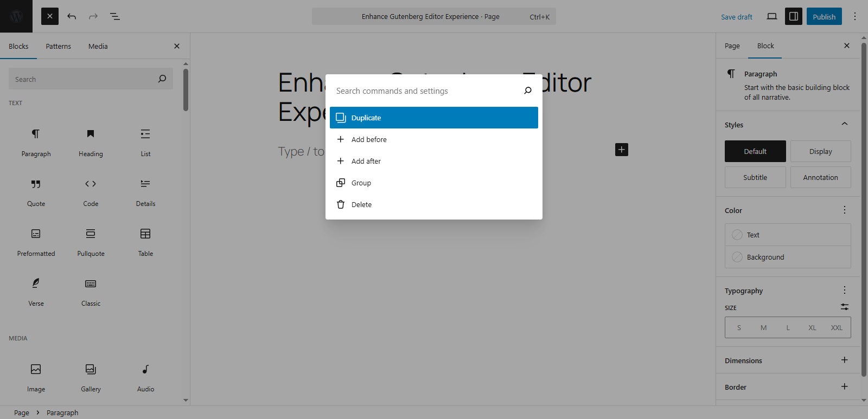The width and height of the screenshot is (868, 419).
Task: Select font size S
Action: [x=739, y=327]
